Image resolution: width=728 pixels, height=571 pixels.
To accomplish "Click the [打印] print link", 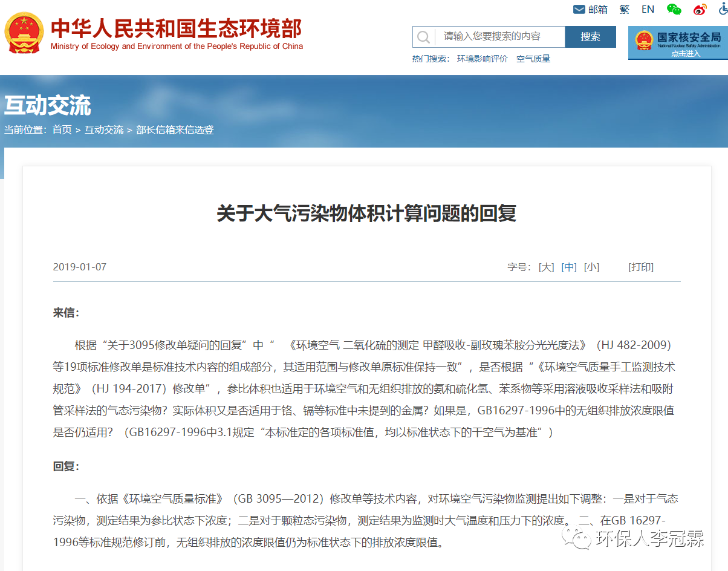I will [x=641, y=267].
